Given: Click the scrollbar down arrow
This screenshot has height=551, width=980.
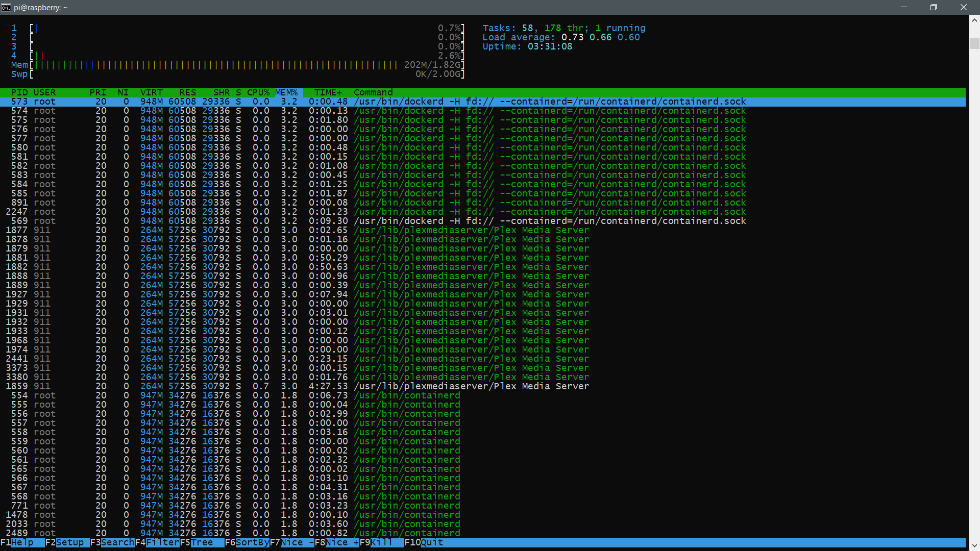Looking at the screenshot, I should tap(974, 545).
